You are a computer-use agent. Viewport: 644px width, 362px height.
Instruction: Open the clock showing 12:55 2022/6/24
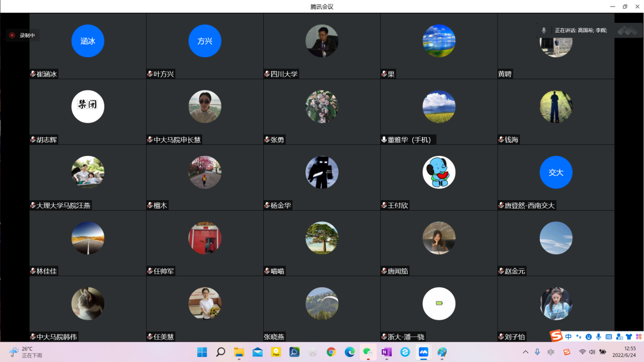point(624,352)
